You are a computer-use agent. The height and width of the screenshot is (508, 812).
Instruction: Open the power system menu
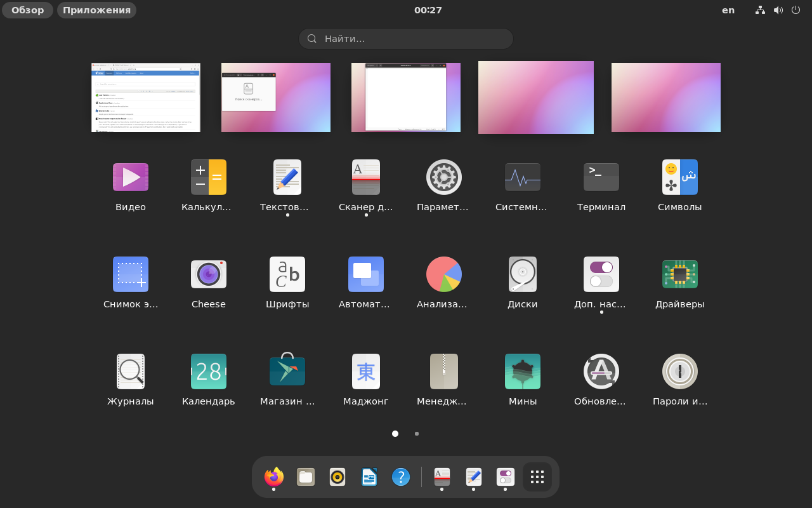[x=796, y=10]
